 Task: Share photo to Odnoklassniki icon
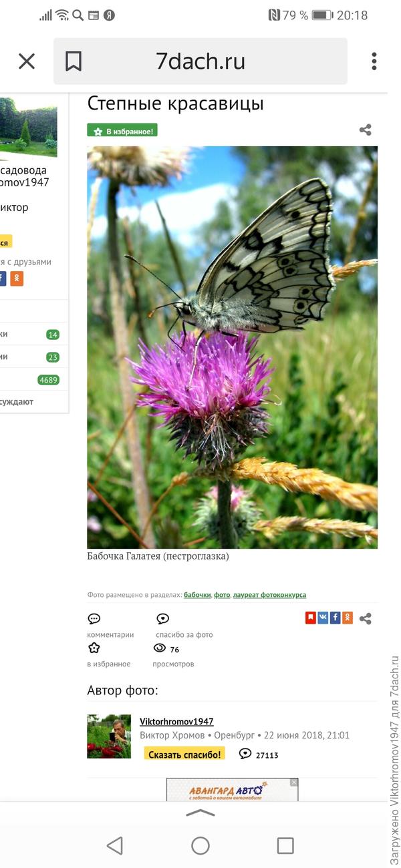pyautogui.click(x=348, y=618)
